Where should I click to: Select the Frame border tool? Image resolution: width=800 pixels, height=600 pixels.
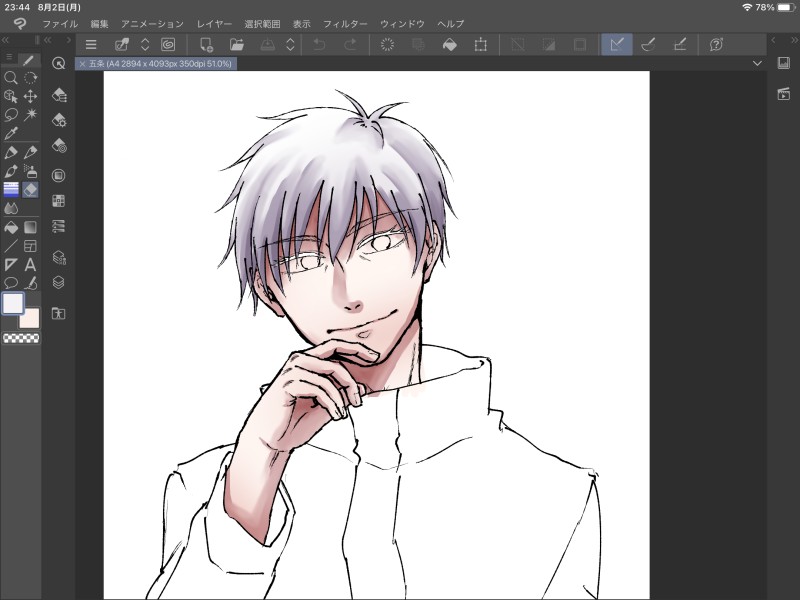pos(31,246)
